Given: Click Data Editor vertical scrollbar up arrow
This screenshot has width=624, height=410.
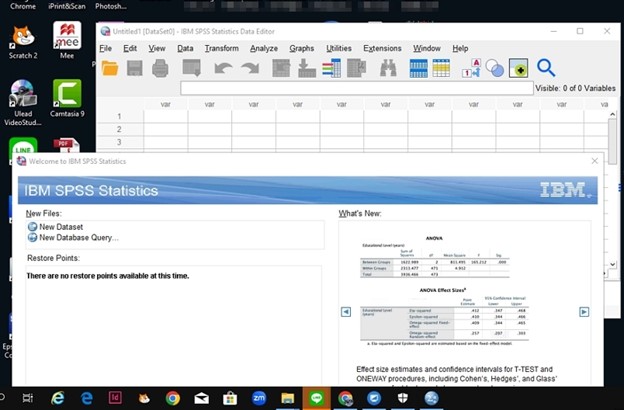Looking at the screenshot, I should 612,115.
